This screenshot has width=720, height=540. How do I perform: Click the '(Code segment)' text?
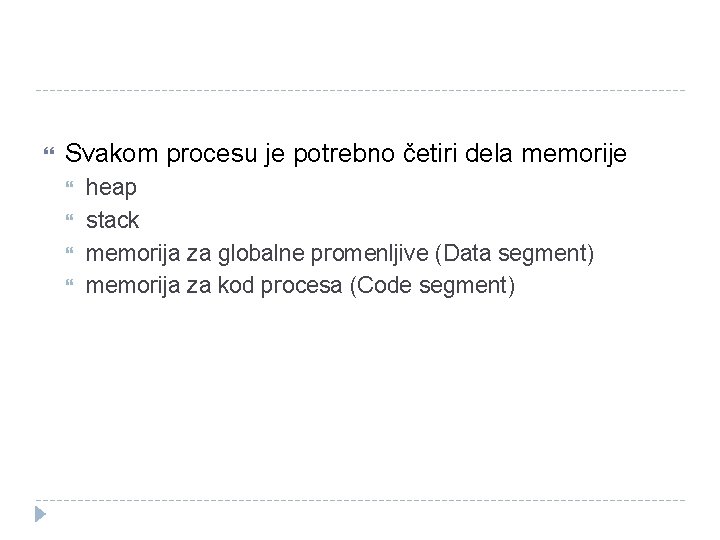[432, 287]
